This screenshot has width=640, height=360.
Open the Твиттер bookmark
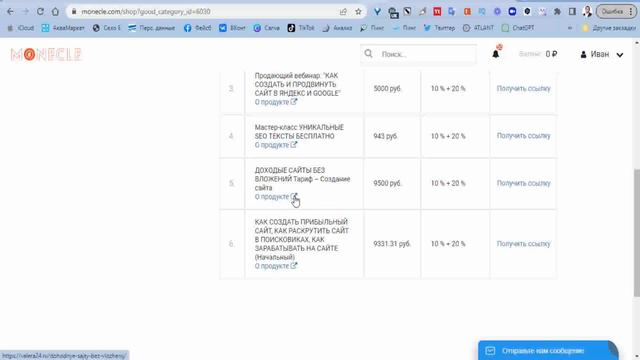pyautogui.click(x=439, y=28)
